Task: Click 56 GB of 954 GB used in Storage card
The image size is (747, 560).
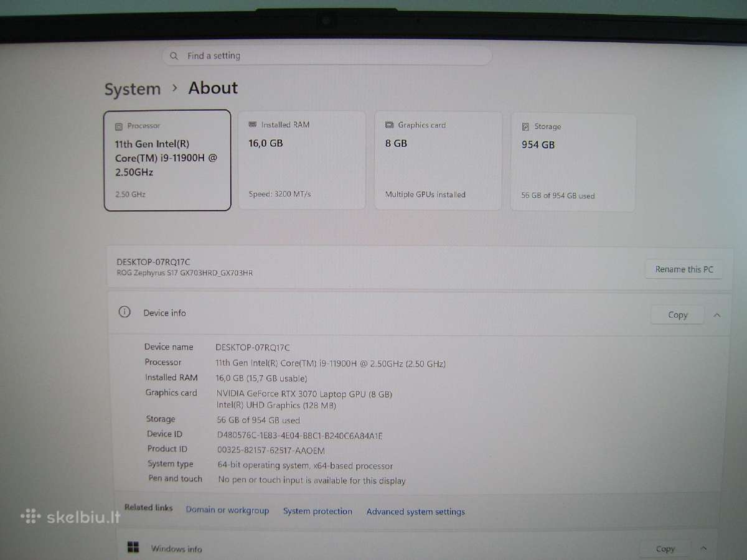Action: point(558,195)
